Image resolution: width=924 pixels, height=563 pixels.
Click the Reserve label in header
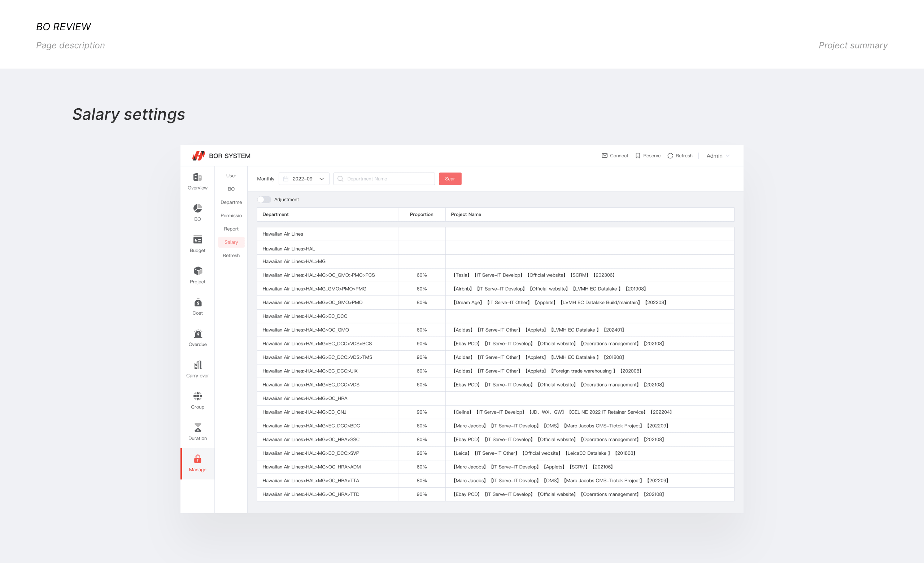coord(652,156)
